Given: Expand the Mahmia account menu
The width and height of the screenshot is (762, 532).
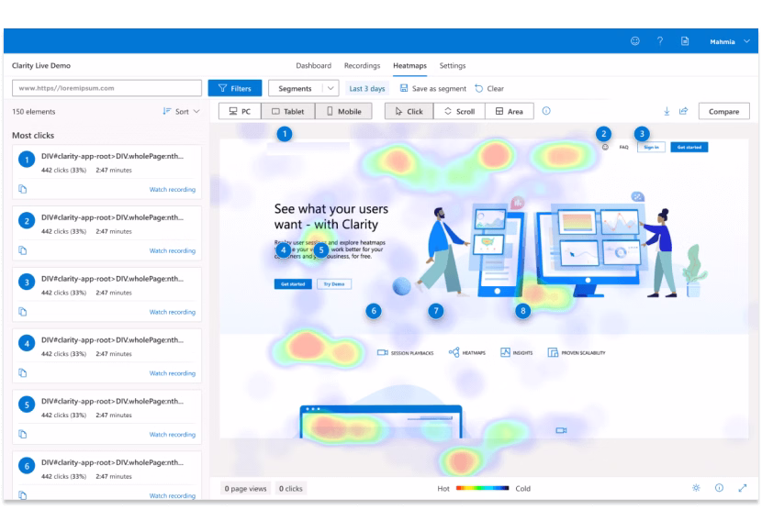Looking at the screenshot, I should [x=730, y=42].
